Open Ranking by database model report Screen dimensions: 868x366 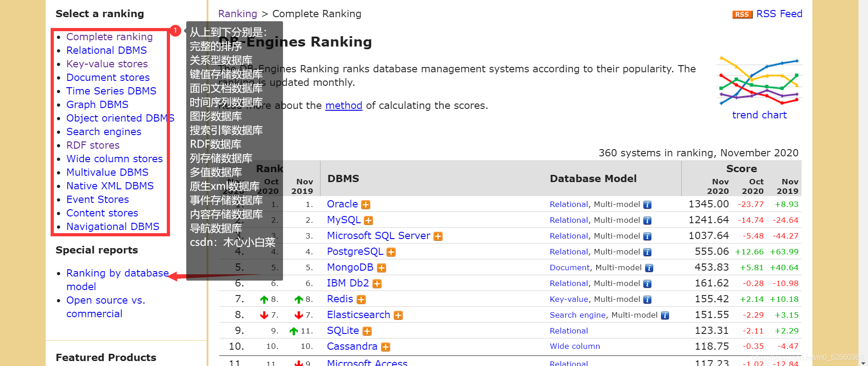coord(118,280)
